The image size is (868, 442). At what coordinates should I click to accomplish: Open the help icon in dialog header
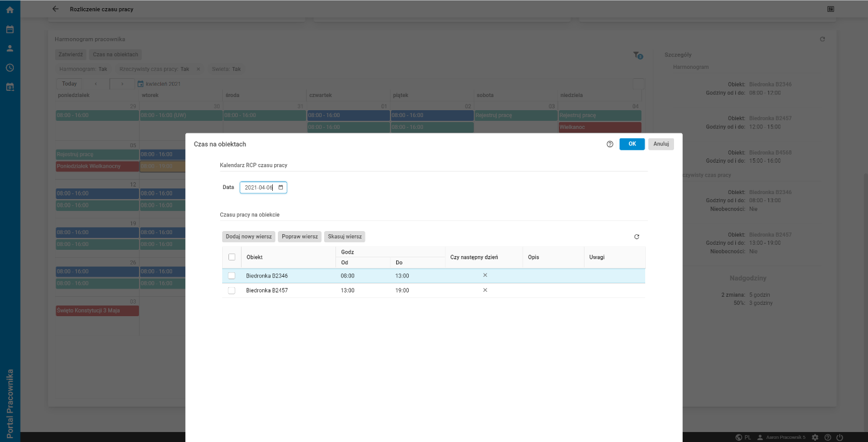point(610,144)
